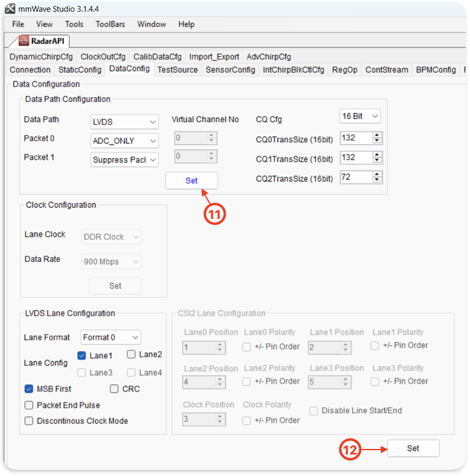Image resolution: width=470 pixels, height=476 pixels.
Task: Switch to the StaticConfig tab
Action: pos(80,70)
